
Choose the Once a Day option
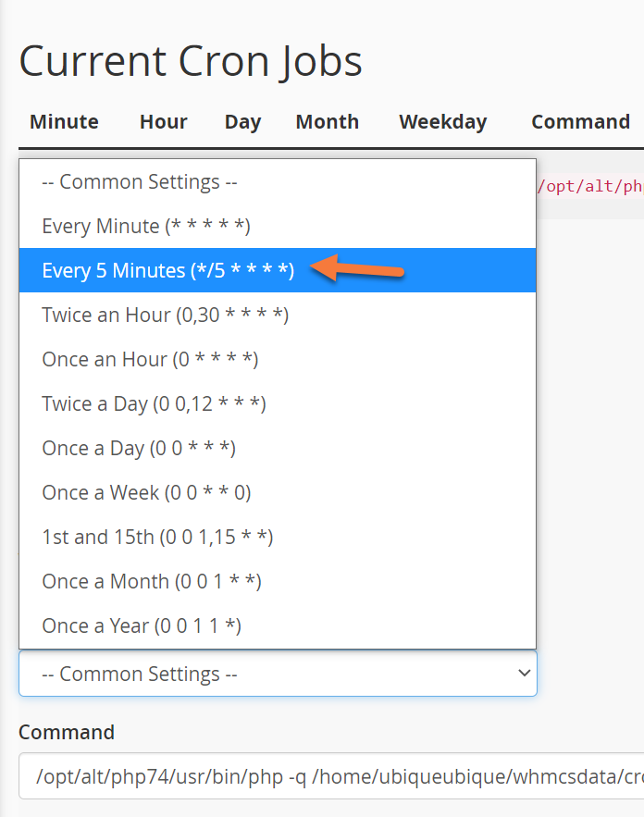[139, 448]
